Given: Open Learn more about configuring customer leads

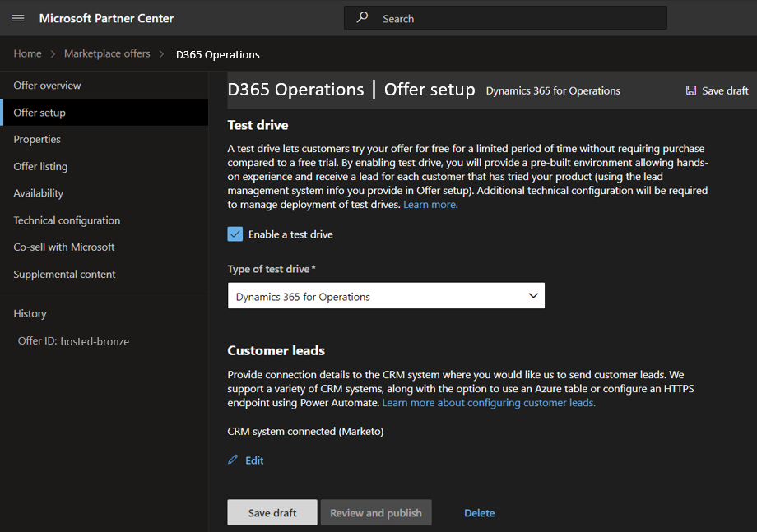Looking at the screenshot, I should tap(489, 403).
